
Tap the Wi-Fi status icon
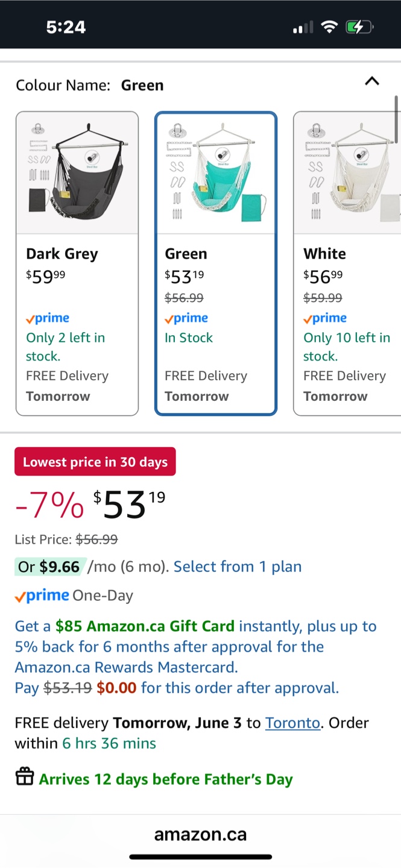pyautogui.click(x=329, y=27)
